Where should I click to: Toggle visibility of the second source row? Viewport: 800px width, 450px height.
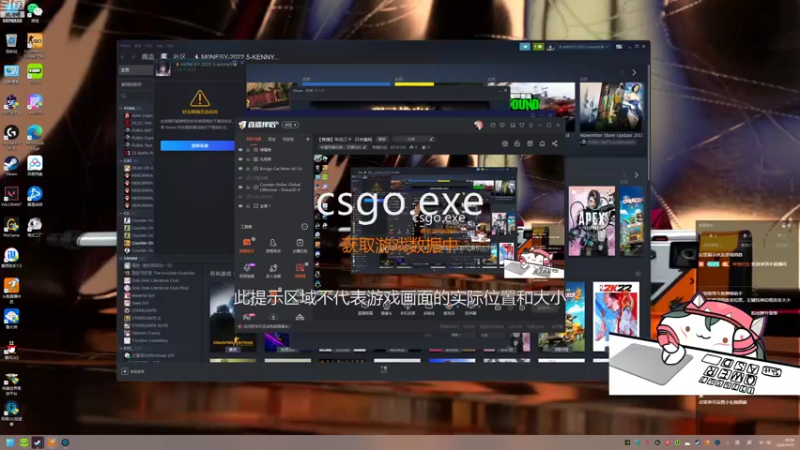241,159
